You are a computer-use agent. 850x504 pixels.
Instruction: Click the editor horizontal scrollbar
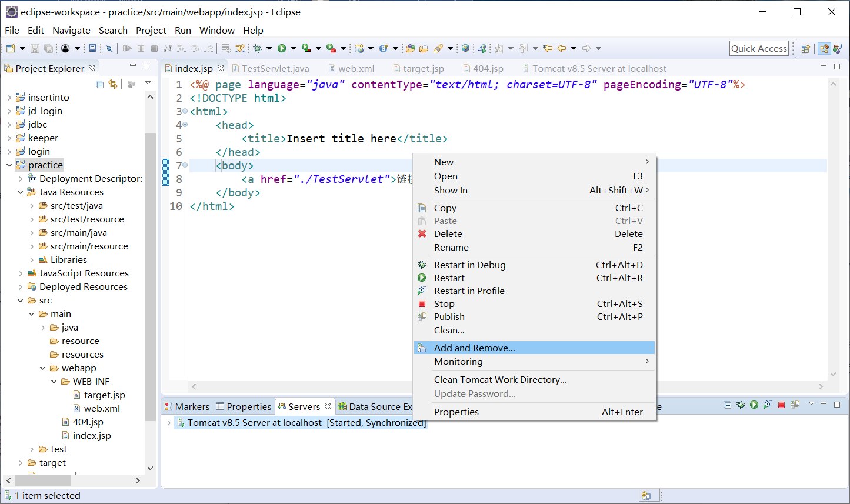tap(507, 386)
